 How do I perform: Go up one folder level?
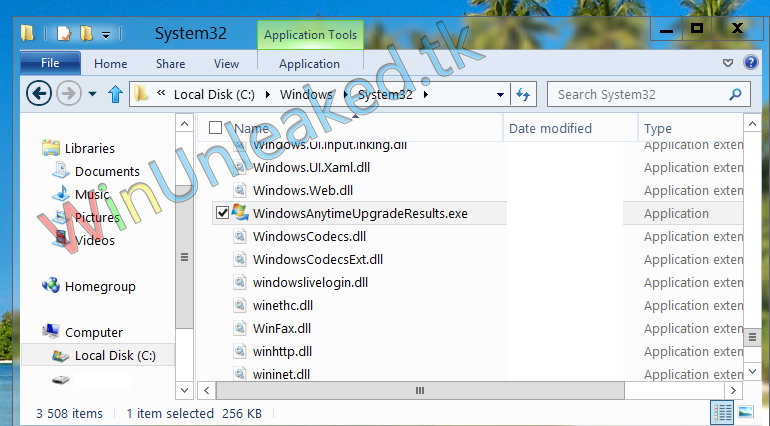(115, 93)
